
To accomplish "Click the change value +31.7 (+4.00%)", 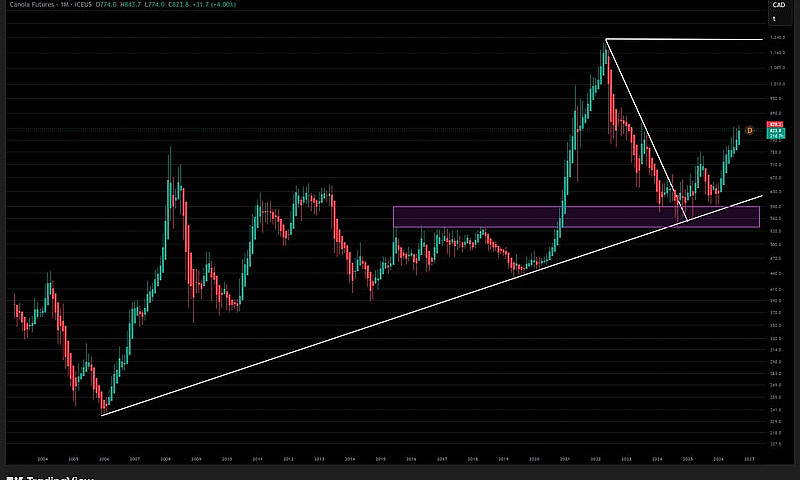I will (213, 5).
